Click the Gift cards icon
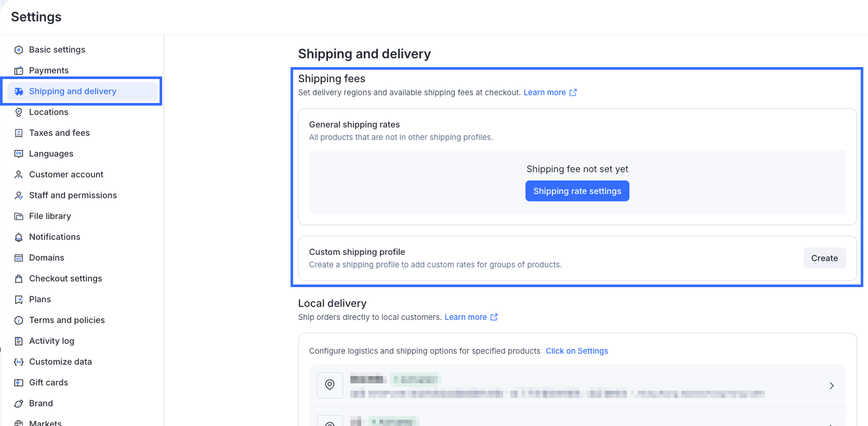Image resolution: width=868 pixels, height=426 pixels. pyautogui.click(x=19, y=383)
